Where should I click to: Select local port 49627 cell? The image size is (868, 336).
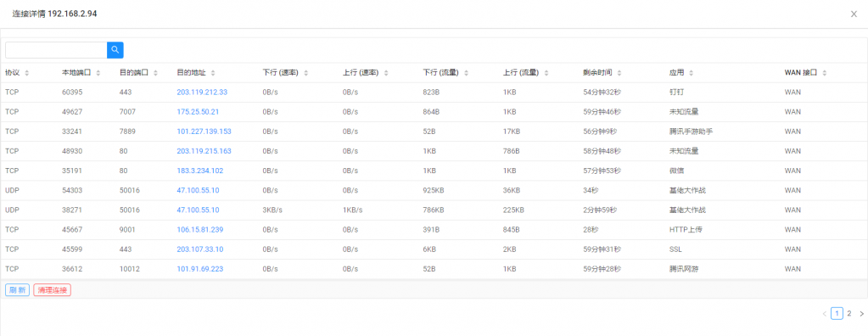tap(72, 112)
